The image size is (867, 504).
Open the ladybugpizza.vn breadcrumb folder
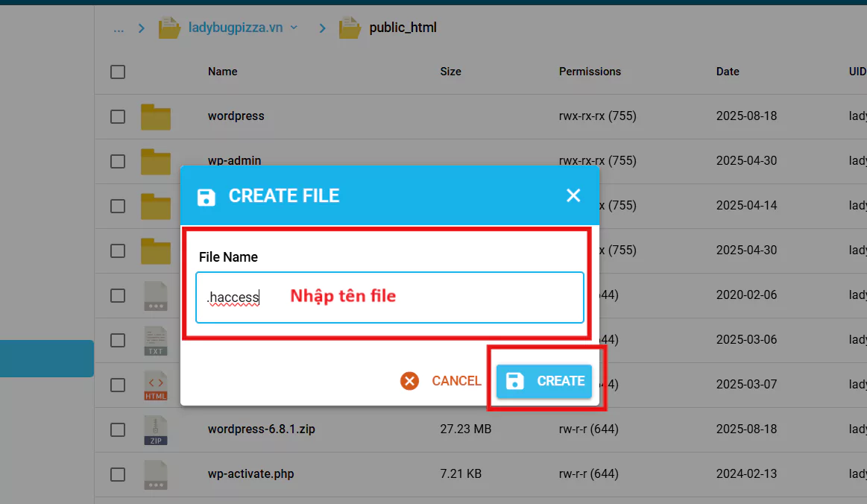click(x=236, y=28)
